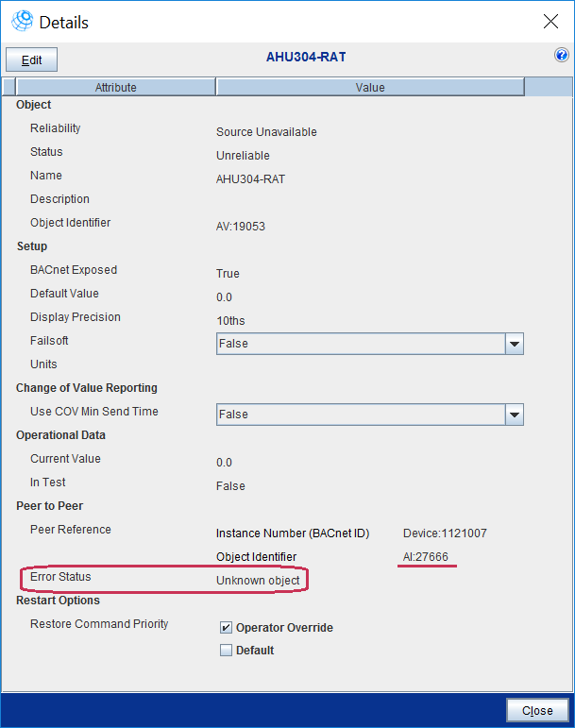Click the Edit button
This screenshot has height=728, width=575.
tap(31, 59)
